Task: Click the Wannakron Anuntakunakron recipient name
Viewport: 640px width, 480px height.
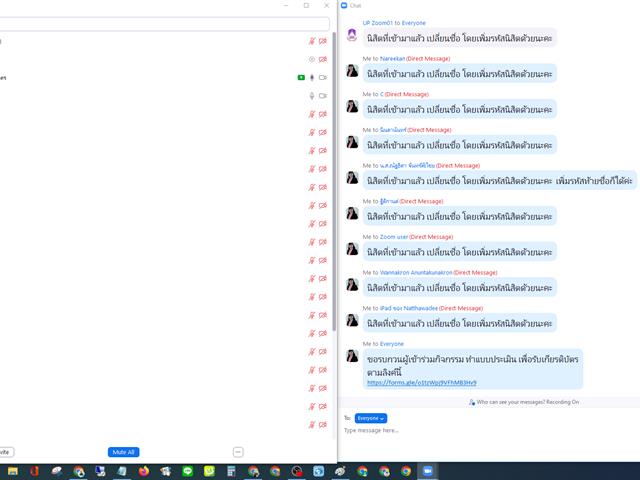Action: pyautogui.click(x=416, y=272)
